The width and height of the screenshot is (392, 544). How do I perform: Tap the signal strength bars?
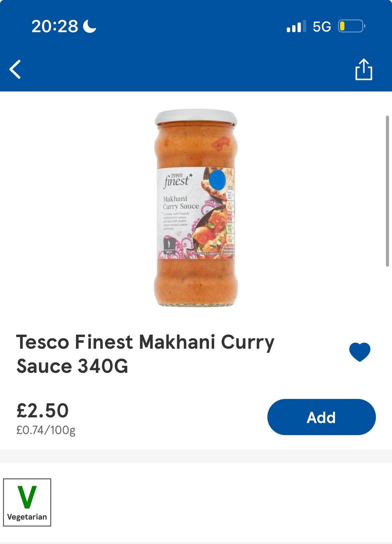(296, 26)
